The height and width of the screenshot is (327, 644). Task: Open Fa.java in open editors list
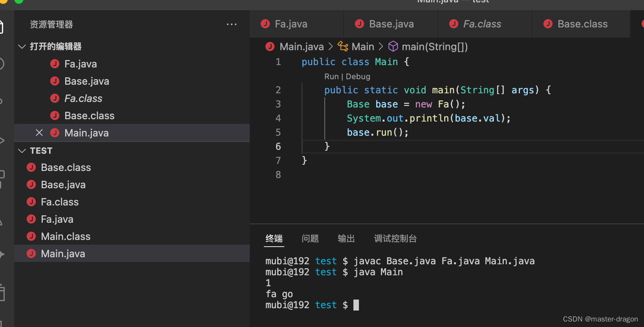click(132, 64)
